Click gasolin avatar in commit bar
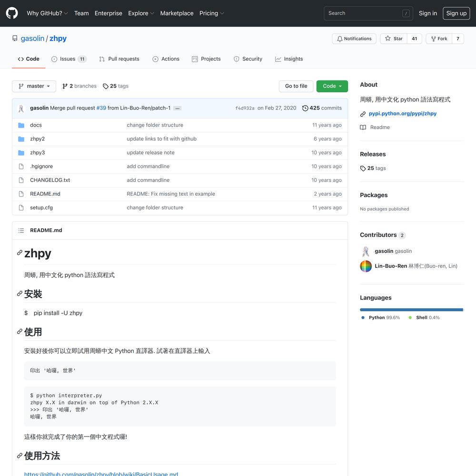 [x=21, y=109]
